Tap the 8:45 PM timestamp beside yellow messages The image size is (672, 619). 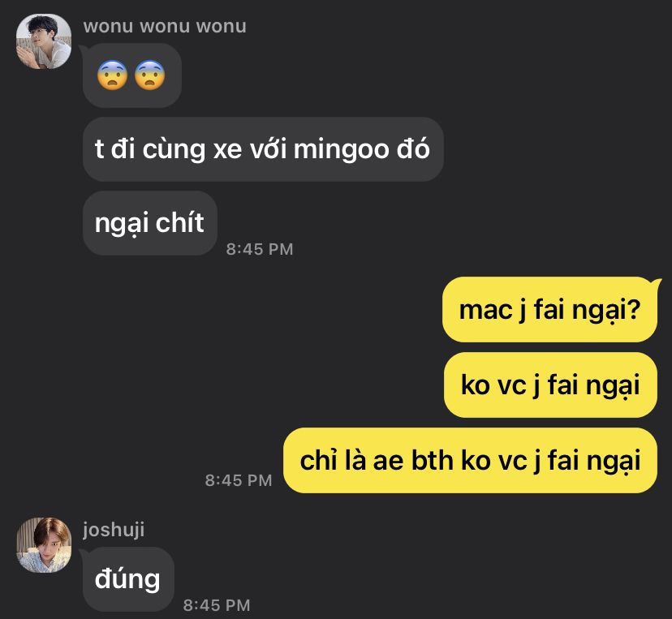point(239,480)
